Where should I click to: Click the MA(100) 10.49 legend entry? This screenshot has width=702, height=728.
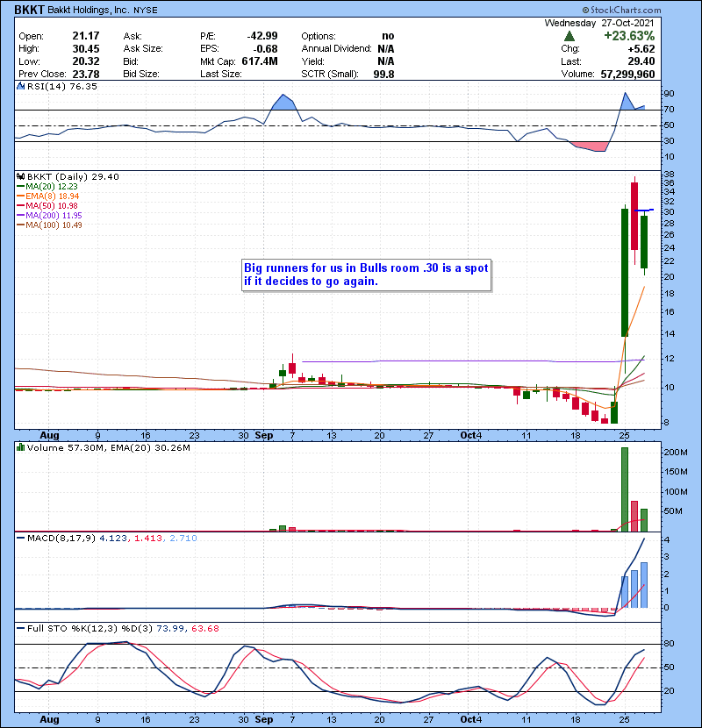pos(49,225)
